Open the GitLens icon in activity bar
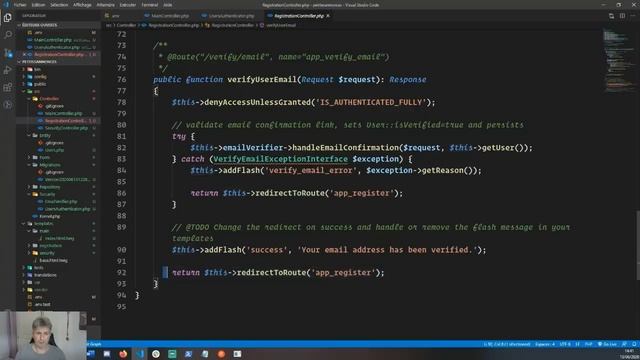Screen dimensions: 640x360 coord(7,104)
